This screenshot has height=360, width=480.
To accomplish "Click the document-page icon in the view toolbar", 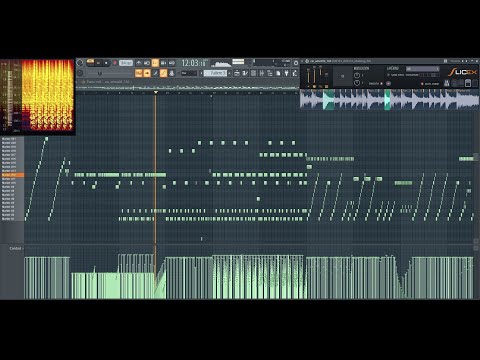I will (x=278, y=73).
